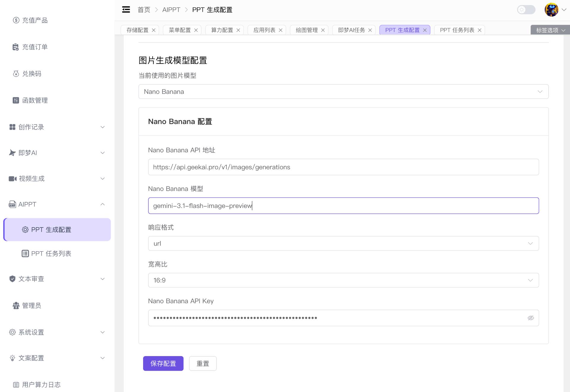Toggle visibility of the Nano Banana API Key

[531, 317]
